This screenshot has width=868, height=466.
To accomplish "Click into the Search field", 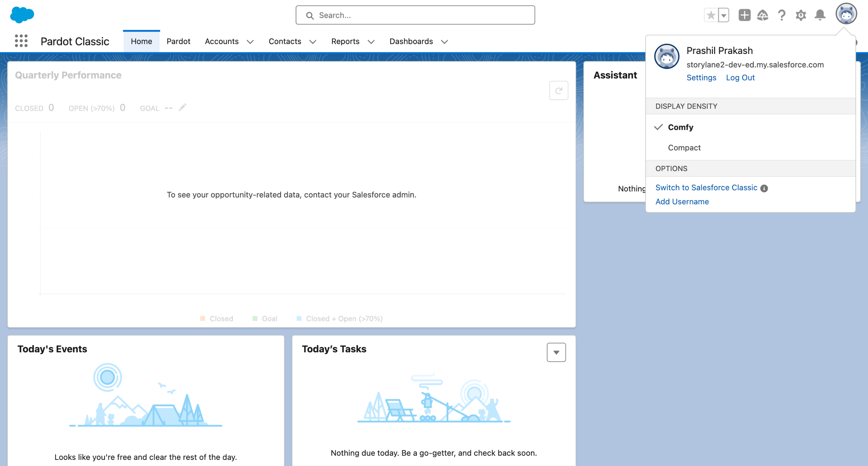I will tap(415, 15).
